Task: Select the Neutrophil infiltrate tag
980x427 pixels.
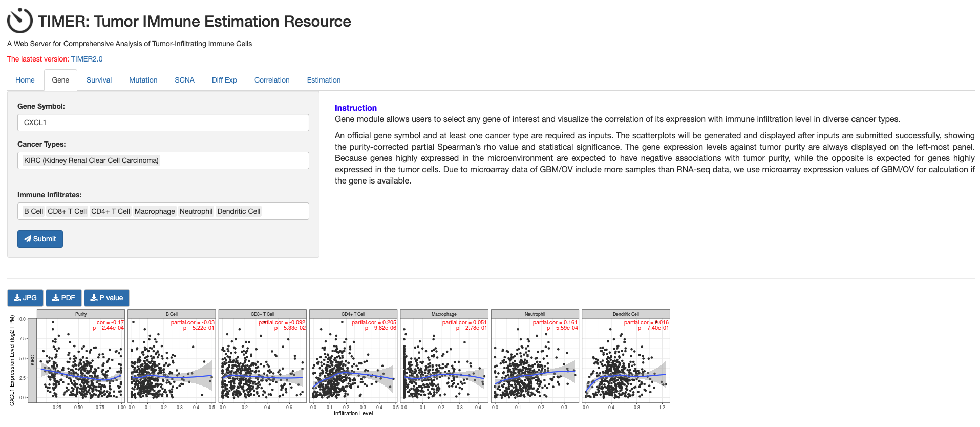Action: (x=196, y=211)
